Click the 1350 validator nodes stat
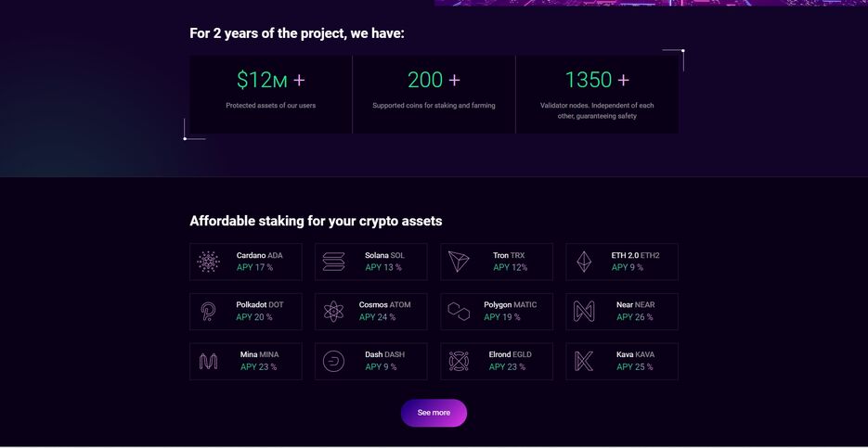Screen dimensions: 868x448 (x=597, y=81)
